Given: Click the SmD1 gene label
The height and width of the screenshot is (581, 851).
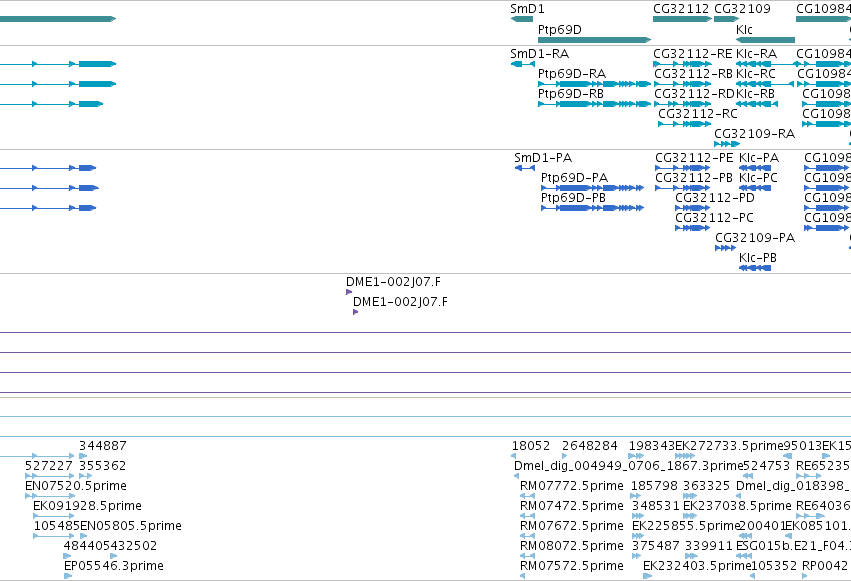Looking at the screenshot, I should pos(527,9).
